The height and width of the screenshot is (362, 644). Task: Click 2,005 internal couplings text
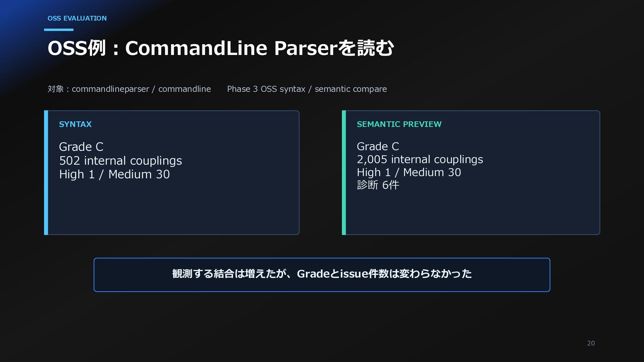pyautogui.click(x=420, y=160)
